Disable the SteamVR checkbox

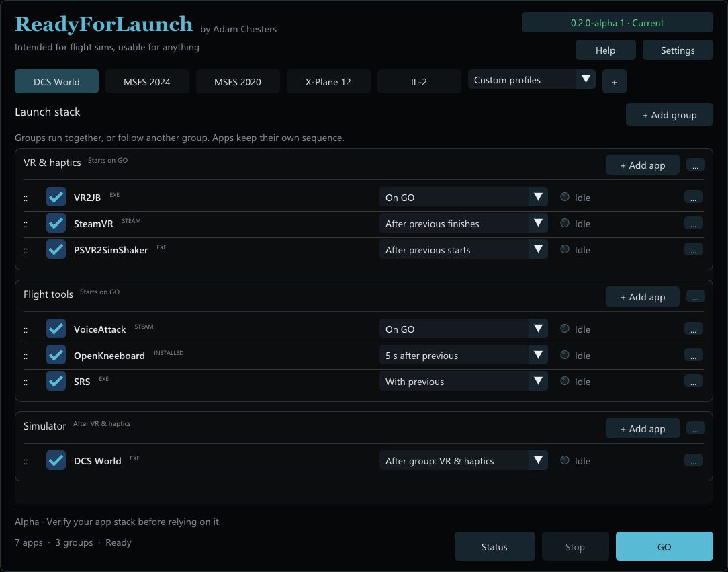click(56, 223)
